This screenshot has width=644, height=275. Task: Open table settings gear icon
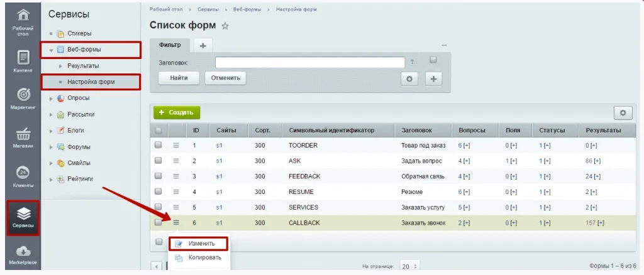(623, 112)
